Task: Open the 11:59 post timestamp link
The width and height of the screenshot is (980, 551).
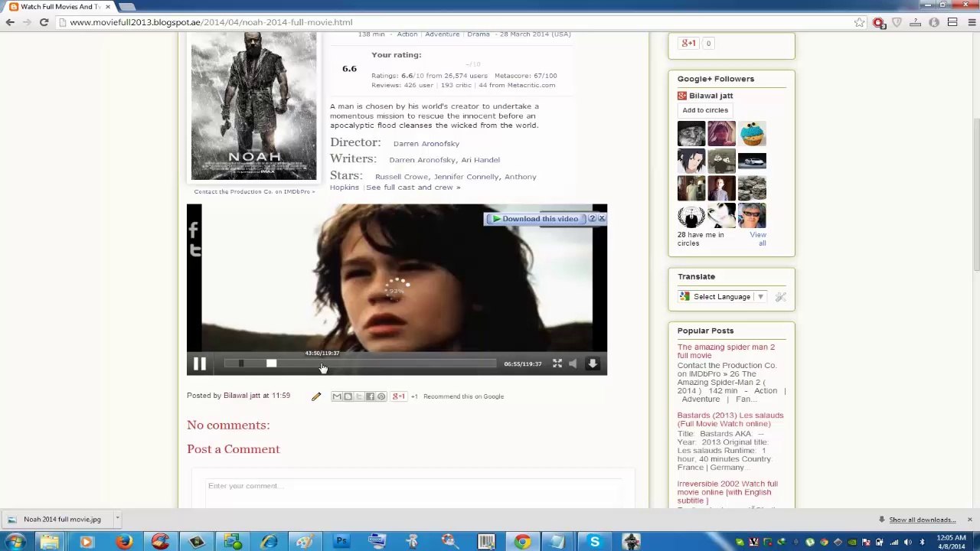Action: (281, 396)
